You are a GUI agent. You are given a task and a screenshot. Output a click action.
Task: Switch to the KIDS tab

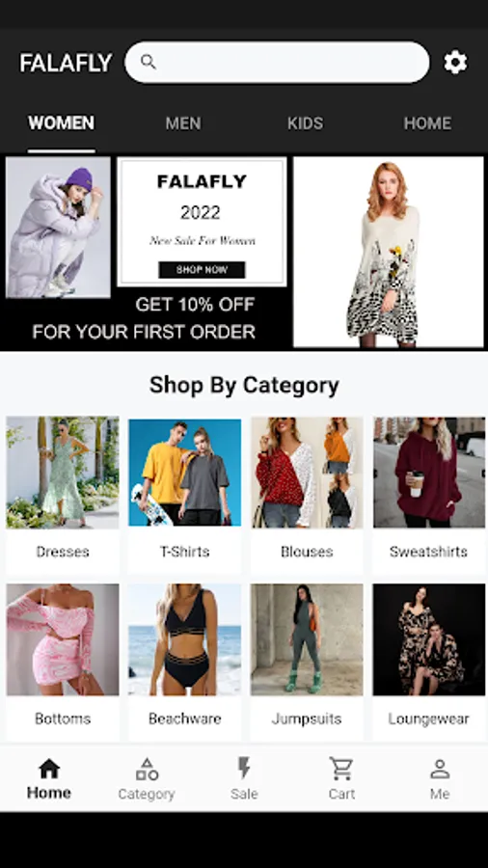coord(305,122)
